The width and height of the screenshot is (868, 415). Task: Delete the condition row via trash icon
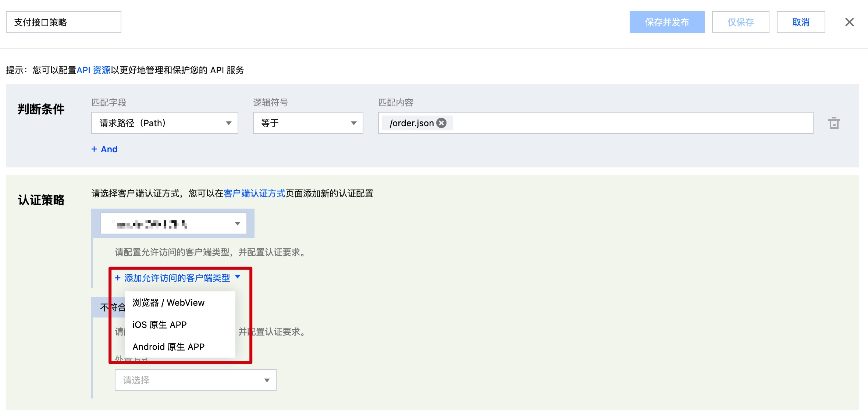(834, 123)
